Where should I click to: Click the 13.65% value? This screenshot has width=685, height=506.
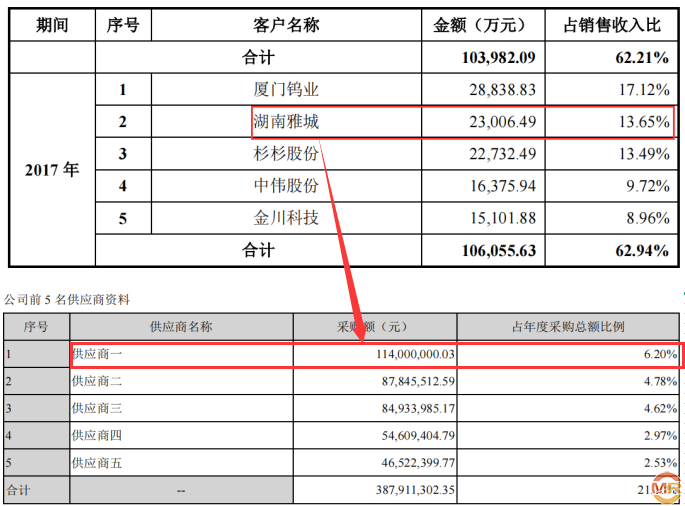pyautogui.click(x=644, y=122)
